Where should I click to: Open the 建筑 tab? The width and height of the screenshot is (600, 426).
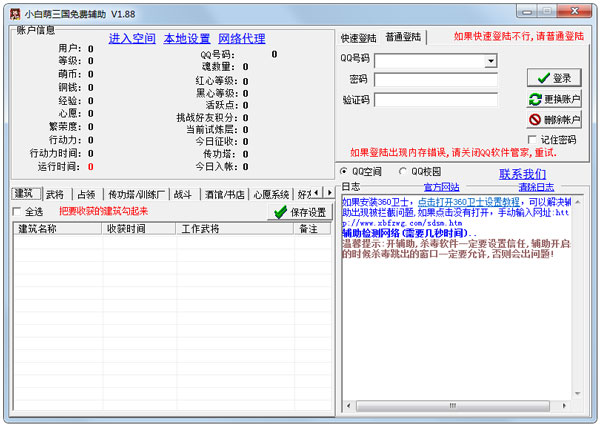[24, 194]
